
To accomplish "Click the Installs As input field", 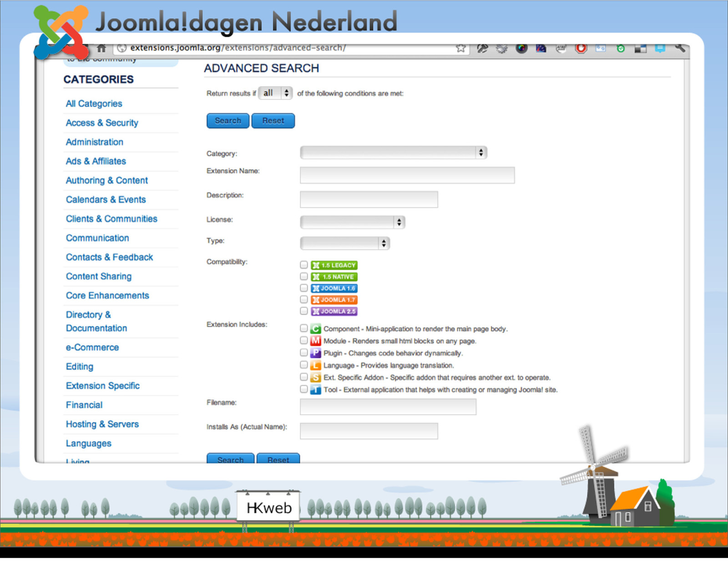I will click(369, 431).
